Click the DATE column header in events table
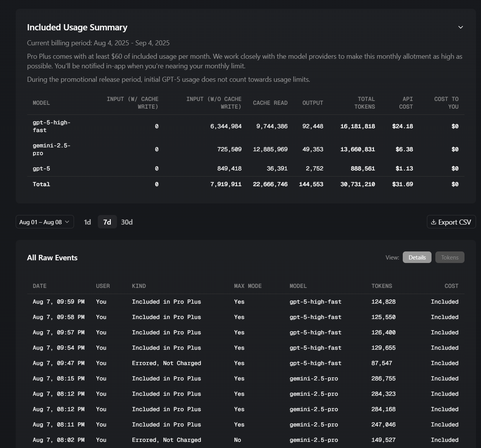Viewport: 481px width, 448px height. point(40,286)
